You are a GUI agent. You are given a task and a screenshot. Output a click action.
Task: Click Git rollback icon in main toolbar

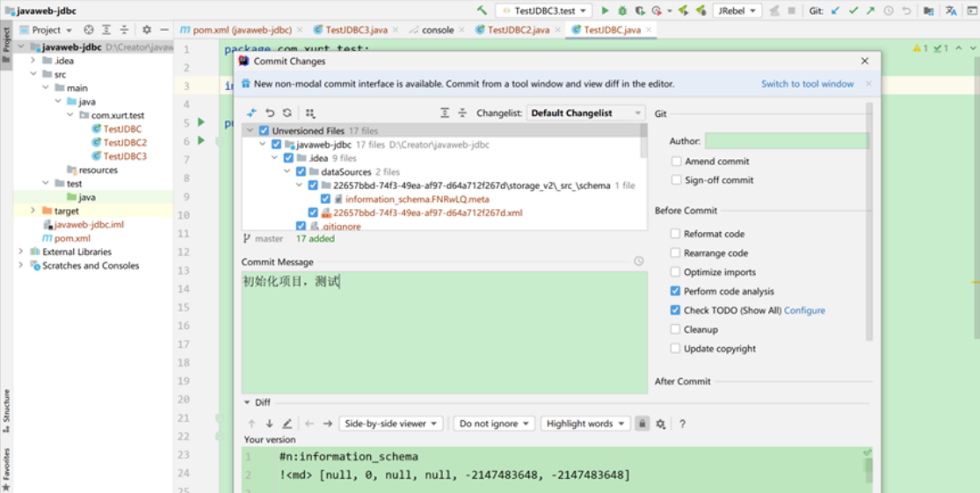[906, 11]
